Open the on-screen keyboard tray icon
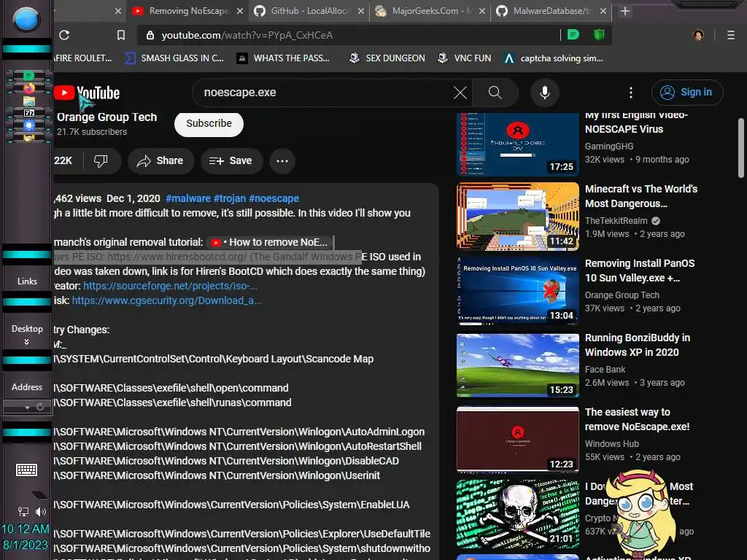Image resolution: width=747 pixels, height=560 pixels. pyautogui.click(x=27, y=470)
